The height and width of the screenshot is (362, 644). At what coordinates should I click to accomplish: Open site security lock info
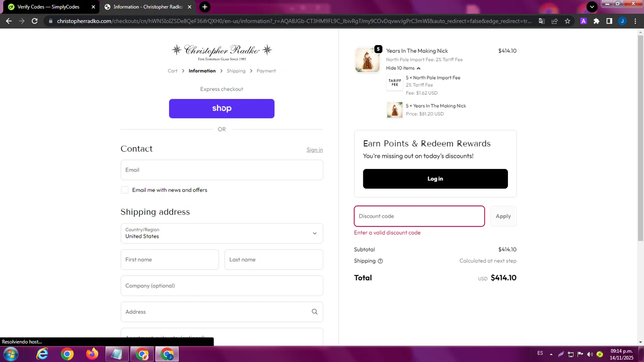coord(51,21)
